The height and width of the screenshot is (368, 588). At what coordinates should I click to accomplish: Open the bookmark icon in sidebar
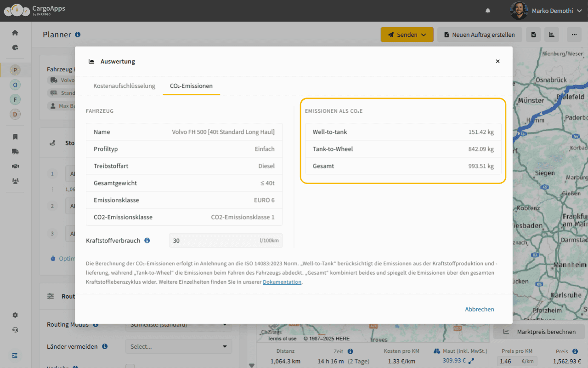[x=15, y=137]
